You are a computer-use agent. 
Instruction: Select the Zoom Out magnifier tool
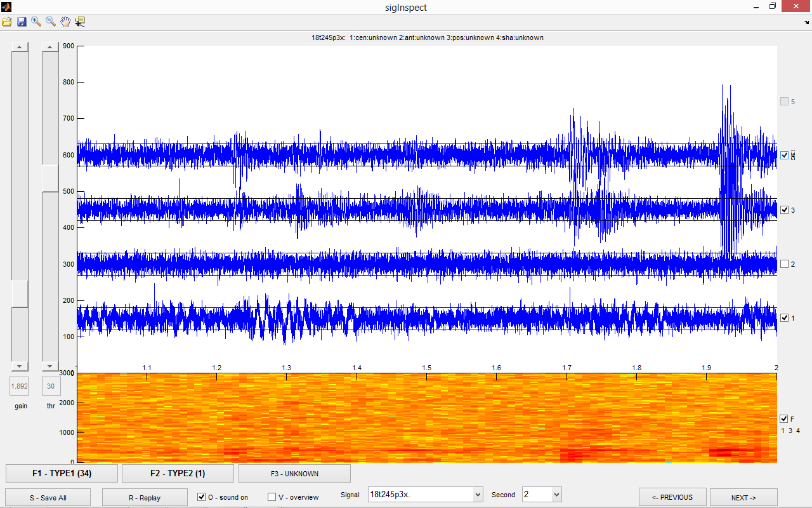pyautogui.click(x=51, y=22)
